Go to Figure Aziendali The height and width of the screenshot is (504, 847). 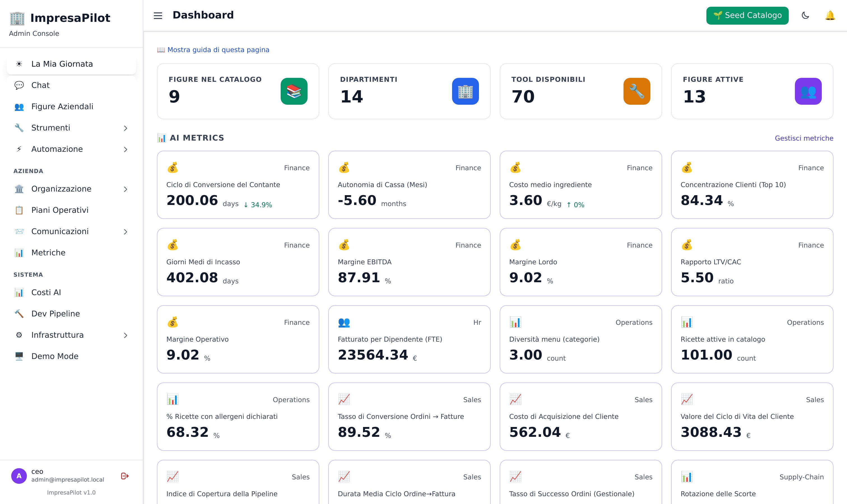click(x=71, y=107)
